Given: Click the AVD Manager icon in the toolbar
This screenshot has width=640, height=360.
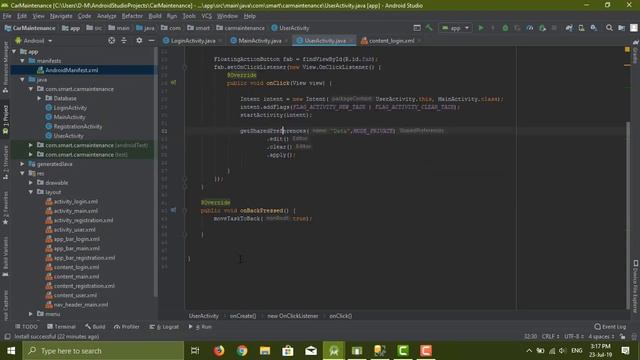Looking at the screenshot, I should pyautogui.click(x=581, y=28).
